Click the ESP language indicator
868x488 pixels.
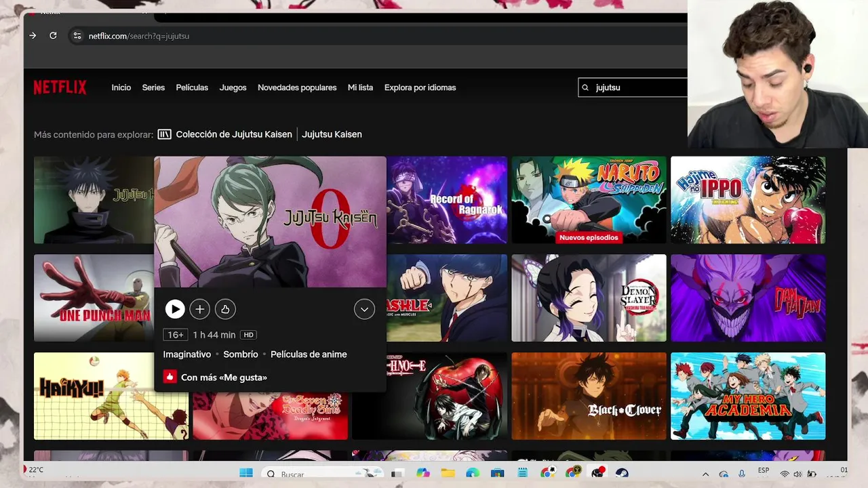764,470
